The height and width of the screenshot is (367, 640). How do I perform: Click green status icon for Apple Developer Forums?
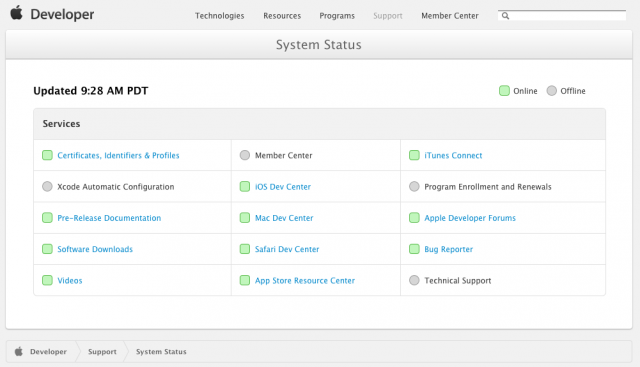click(x=414, y=218)
